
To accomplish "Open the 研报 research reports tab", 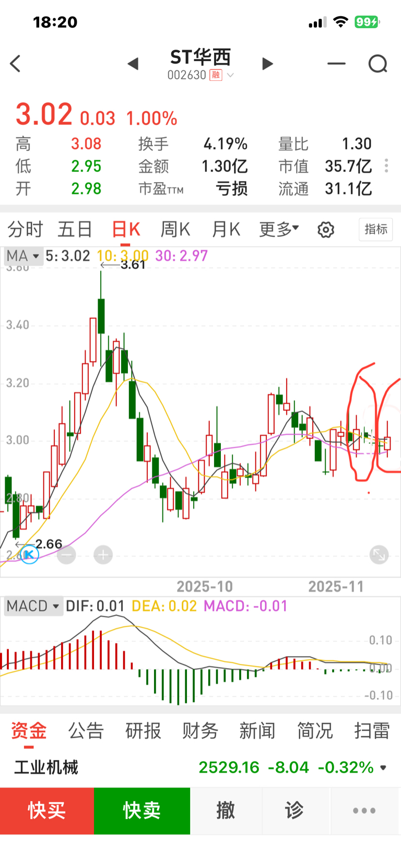I will click(143, 731).
